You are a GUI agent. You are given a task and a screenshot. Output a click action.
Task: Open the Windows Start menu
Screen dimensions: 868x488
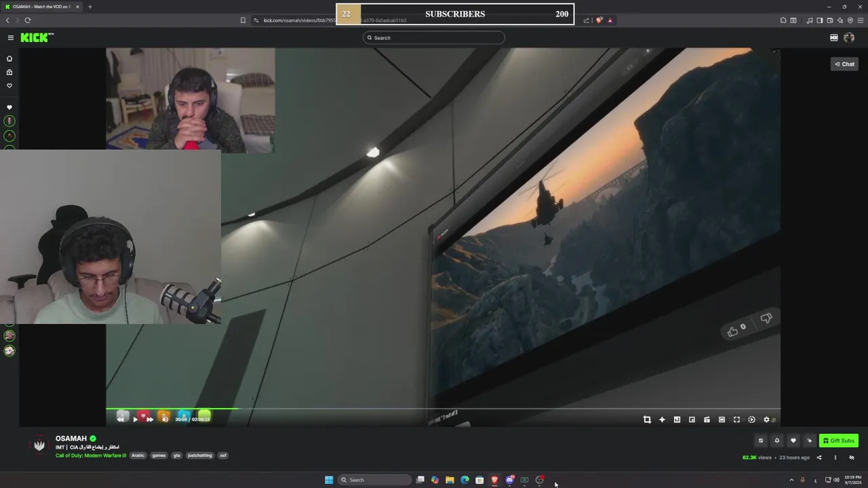tap(329, 480)
